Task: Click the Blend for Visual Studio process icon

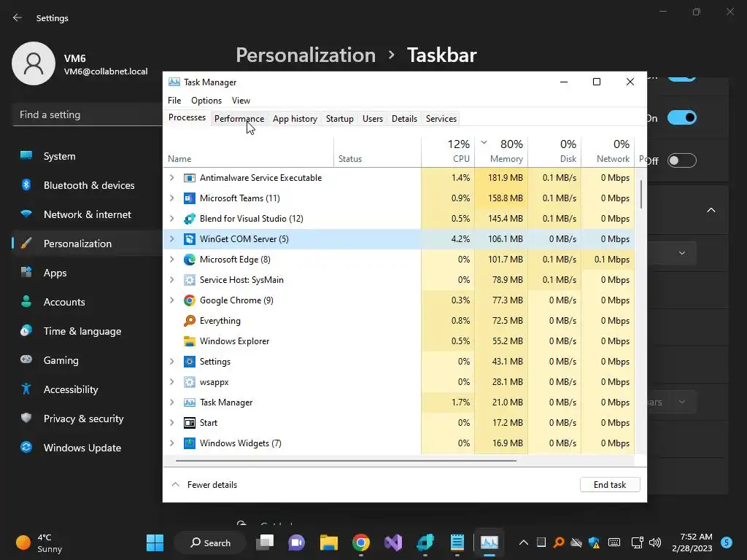Action: click(x=189, y=219)
